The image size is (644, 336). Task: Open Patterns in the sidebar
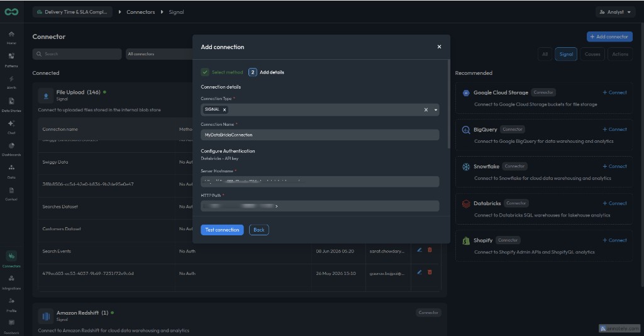coord(11,60)
